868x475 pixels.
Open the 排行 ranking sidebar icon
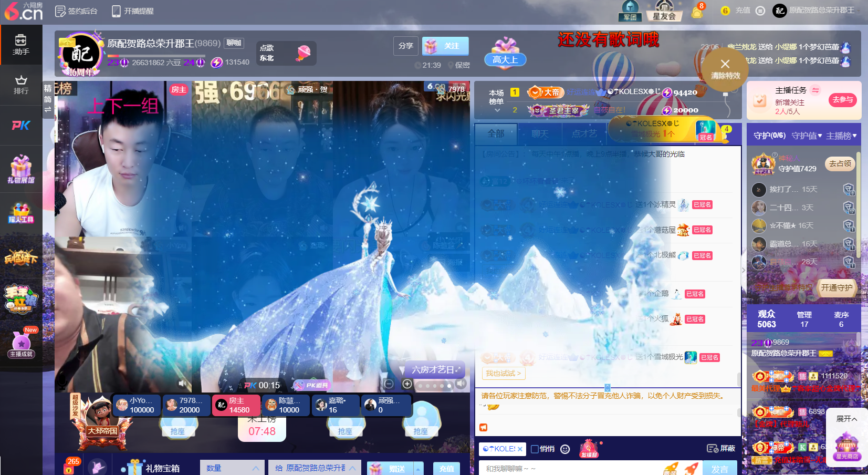coord(21,85)
